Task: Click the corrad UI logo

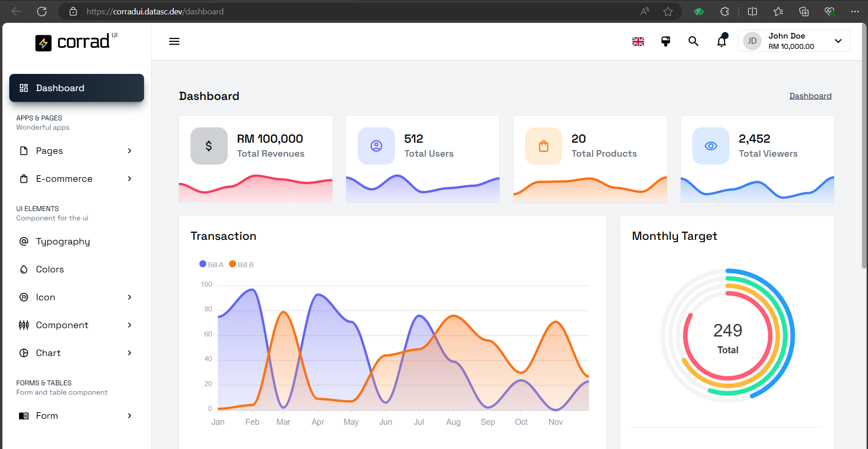Action: (x=77, y=42)
